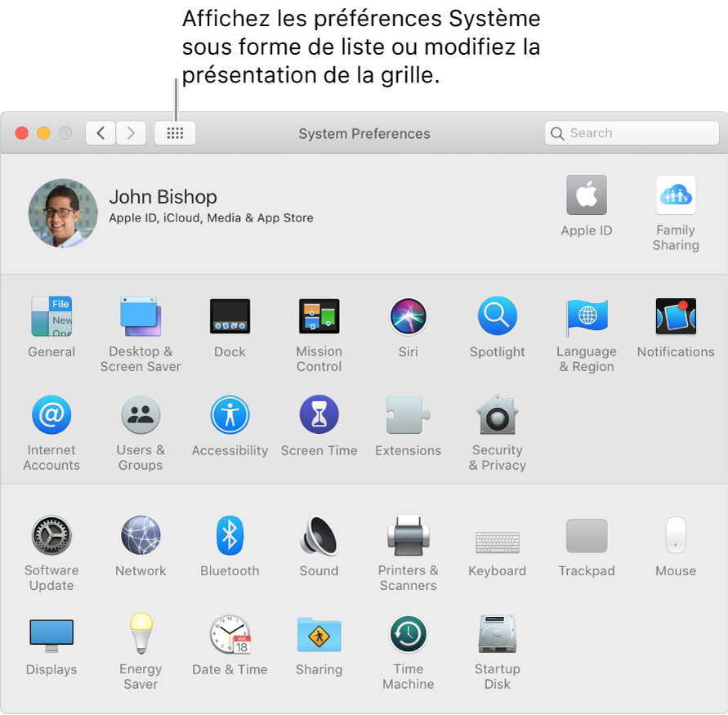Open Time Machine preferences
This screenshot has height=715, width=728.
click(408, 634)
